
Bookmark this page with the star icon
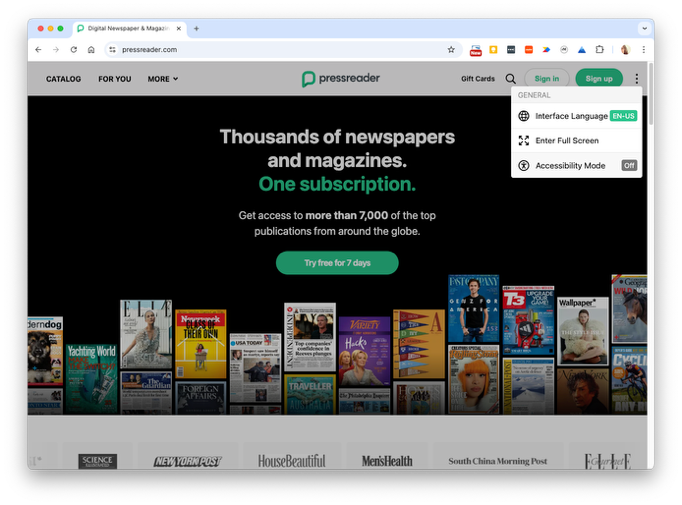[451, 50]
